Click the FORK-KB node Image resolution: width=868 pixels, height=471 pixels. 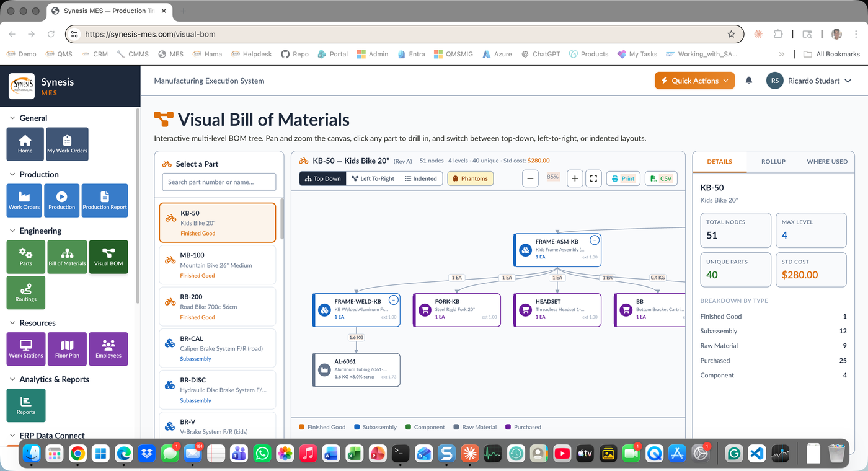click(x=456, y=310)
